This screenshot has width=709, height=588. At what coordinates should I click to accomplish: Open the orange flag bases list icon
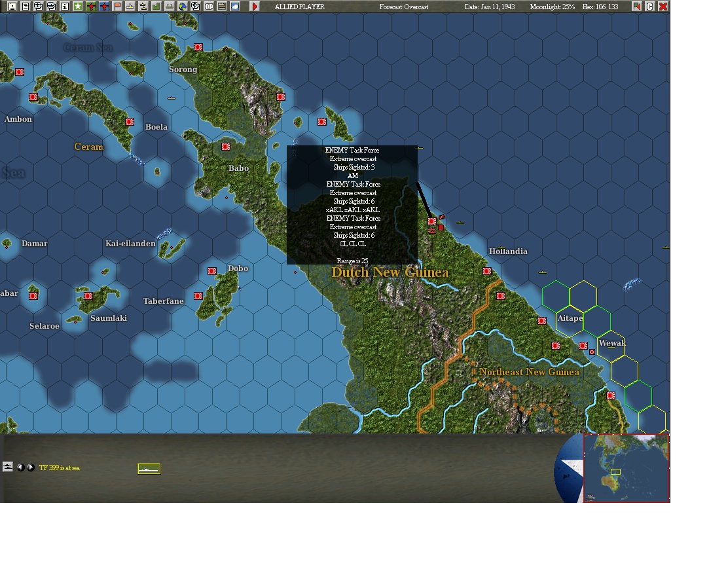pos(117,7)
